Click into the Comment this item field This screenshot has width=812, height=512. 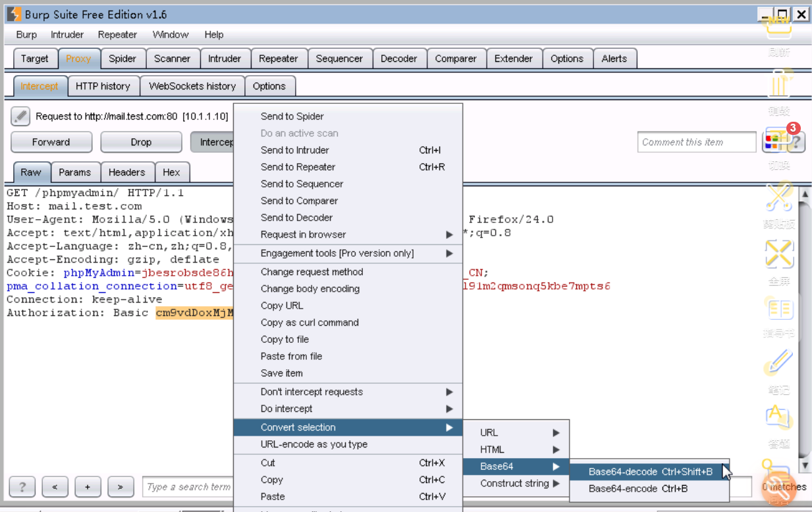click(x=697, y=142)
